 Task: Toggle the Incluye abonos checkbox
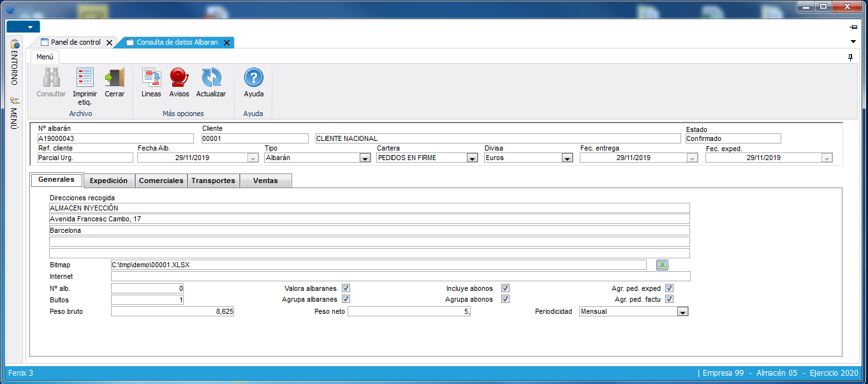click(505, 288)
